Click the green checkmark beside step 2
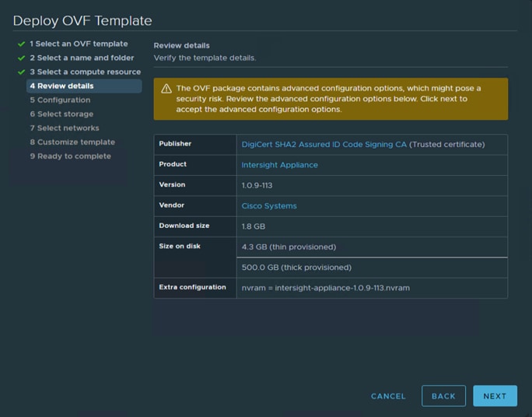 (21, 58)
